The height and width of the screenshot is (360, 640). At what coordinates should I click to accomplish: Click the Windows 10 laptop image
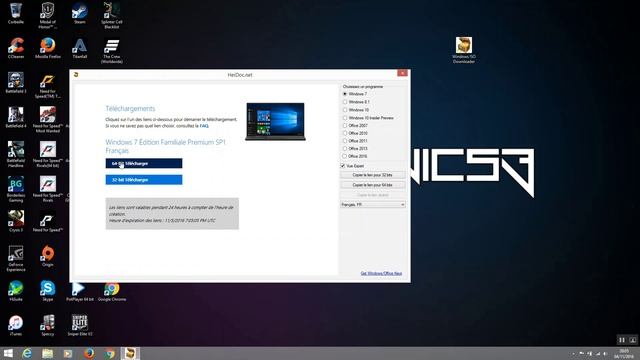[x=276, y=122]
